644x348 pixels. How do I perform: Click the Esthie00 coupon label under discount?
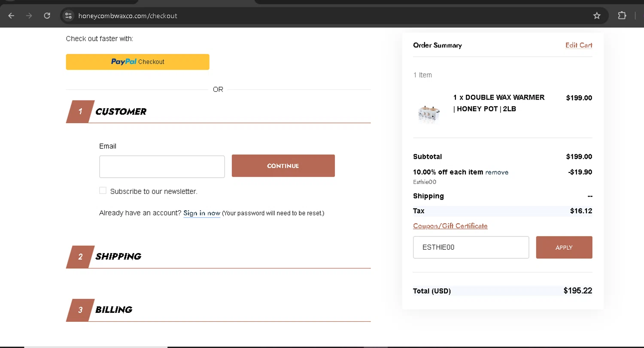(x=425, y=182)
